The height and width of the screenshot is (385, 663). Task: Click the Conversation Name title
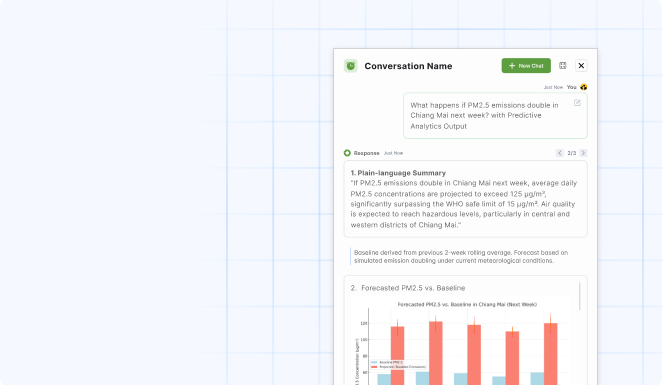pos(408,66)
